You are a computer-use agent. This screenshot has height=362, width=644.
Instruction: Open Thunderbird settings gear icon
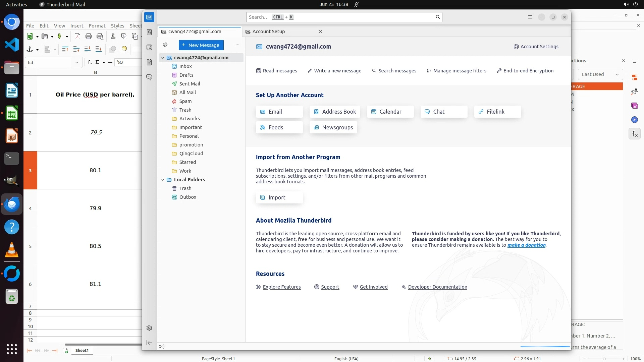coord(149,328)
